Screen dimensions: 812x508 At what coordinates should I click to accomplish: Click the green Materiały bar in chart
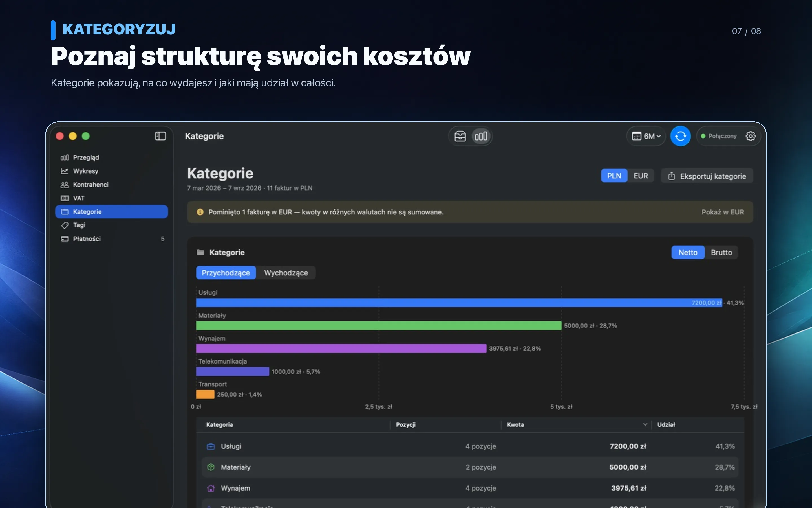[379, 326]
